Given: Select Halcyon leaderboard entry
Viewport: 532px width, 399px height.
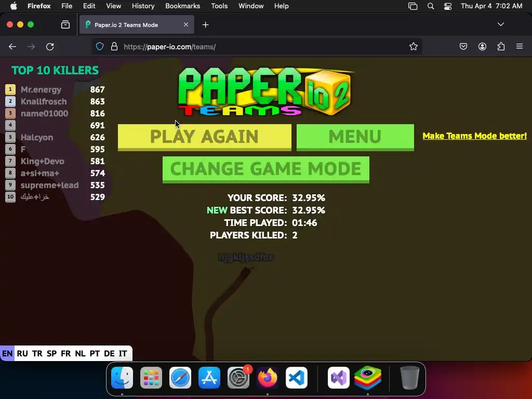Looking at the screenshot, I should coord(55,137).
